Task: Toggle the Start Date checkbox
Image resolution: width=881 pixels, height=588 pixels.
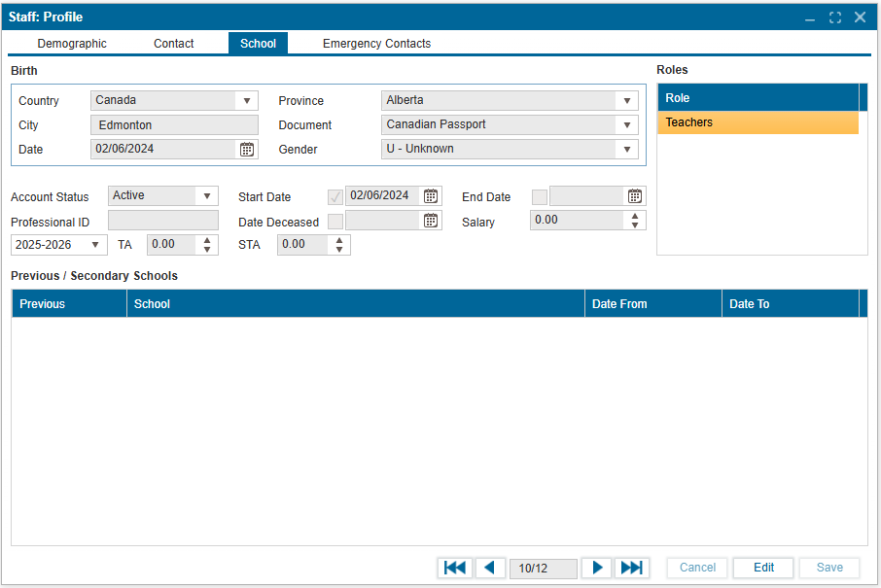Action: [335, 196]
